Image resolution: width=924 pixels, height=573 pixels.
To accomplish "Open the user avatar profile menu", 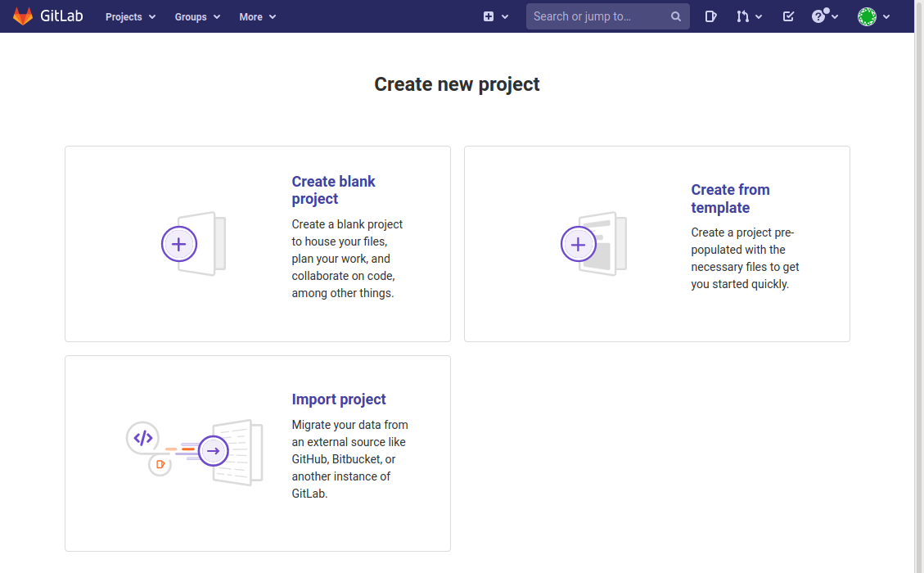I will [872, 16].
